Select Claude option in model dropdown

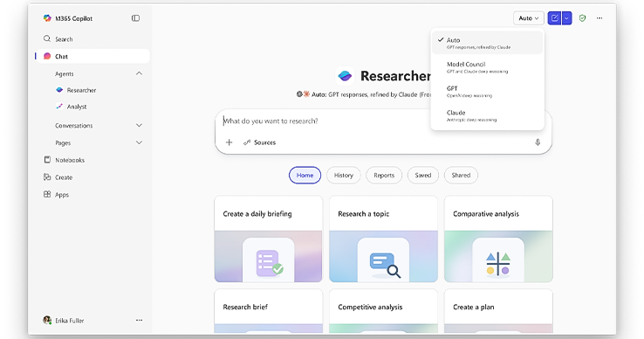[x=488, y=115]
